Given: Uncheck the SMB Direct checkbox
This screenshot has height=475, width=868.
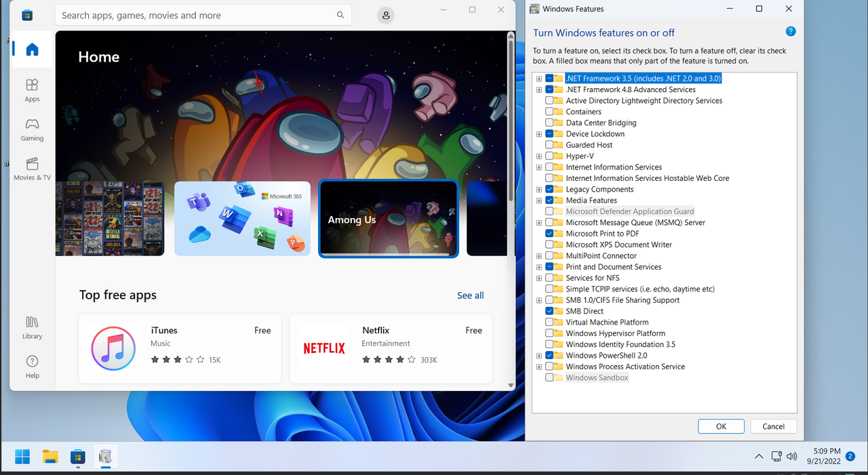Looking at the screenshot, I should click(549, 311).
